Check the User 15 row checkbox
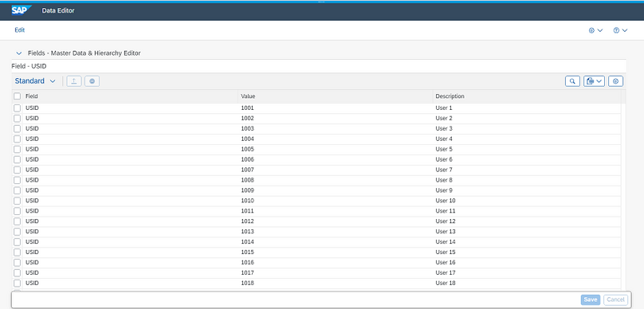The width and height of the screenshot is (644, 309). (x=18, y=252)
